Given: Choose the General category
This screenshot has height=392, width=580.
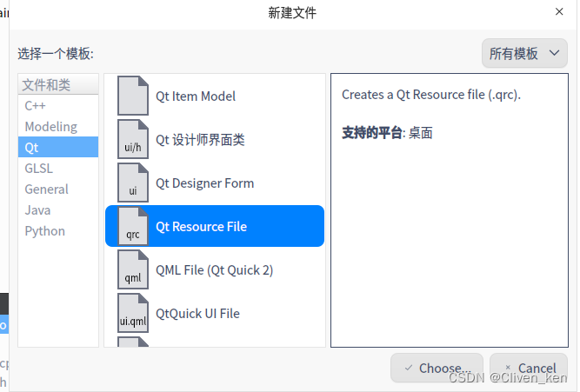Looking at the screenshot, I should coord(58,189).
